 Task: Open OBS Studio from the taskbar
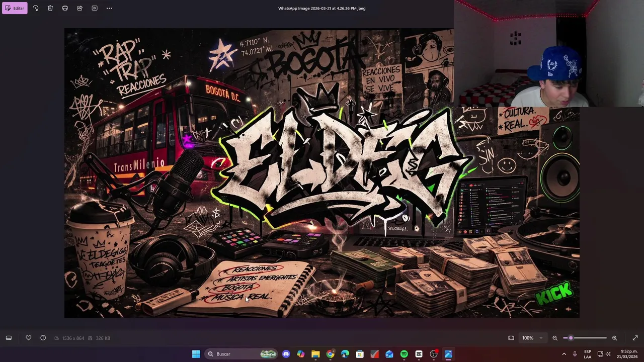tap(434, 354)
